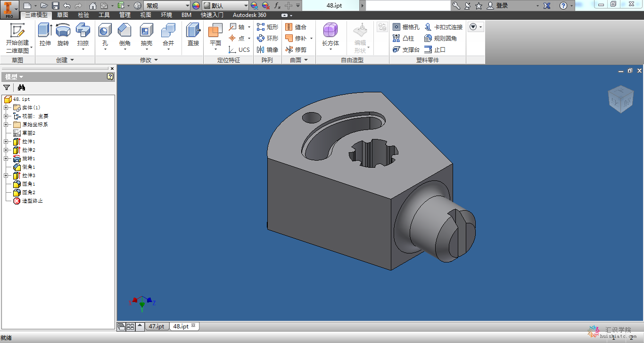The height and width of the screenshot is (343, 644).
Task: Select the Boss (凸柱) tool
Action: point(404,38)
